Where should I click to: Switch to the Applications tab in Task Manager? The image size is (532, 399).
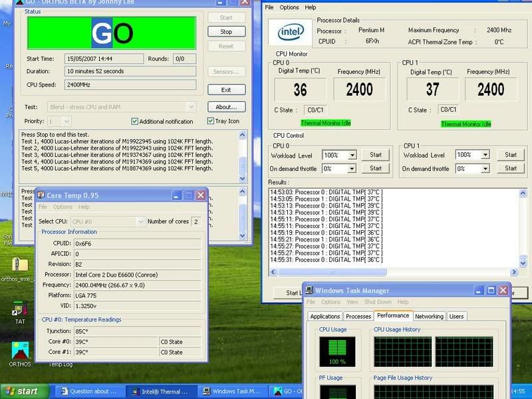[325, 317]
